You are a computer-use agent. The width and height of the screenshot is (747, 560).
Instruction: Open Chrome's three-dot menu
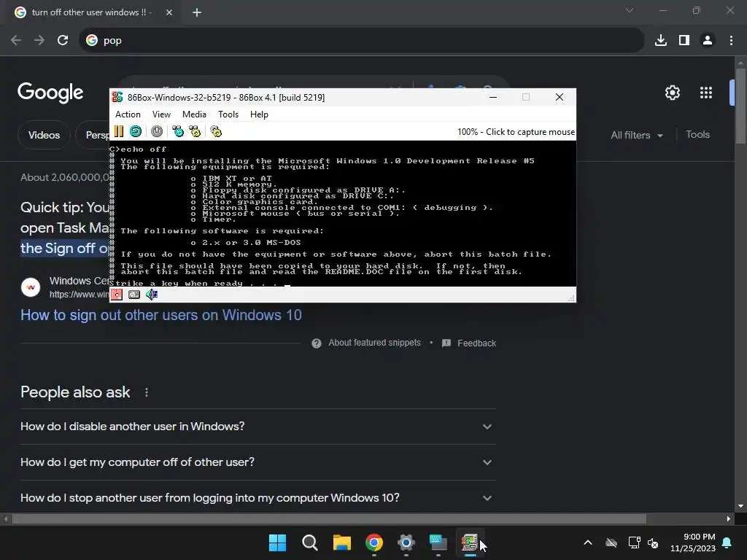731,41
